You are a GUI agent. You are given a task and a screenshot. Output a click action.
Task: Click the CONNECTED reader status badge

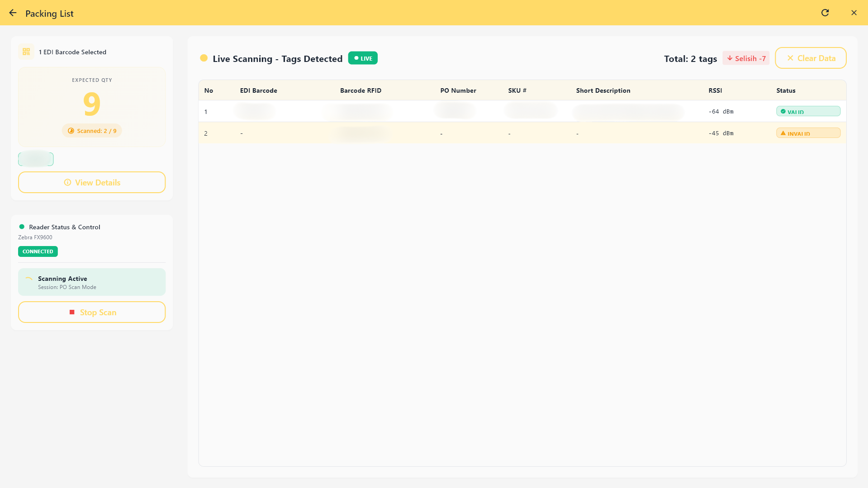[38, 251]
